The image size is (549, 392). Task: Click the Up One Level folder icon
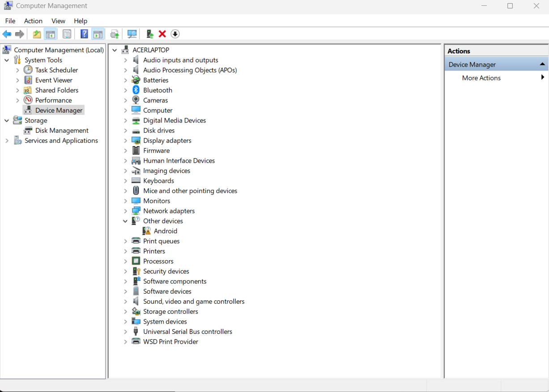click(x=37, y=34)
